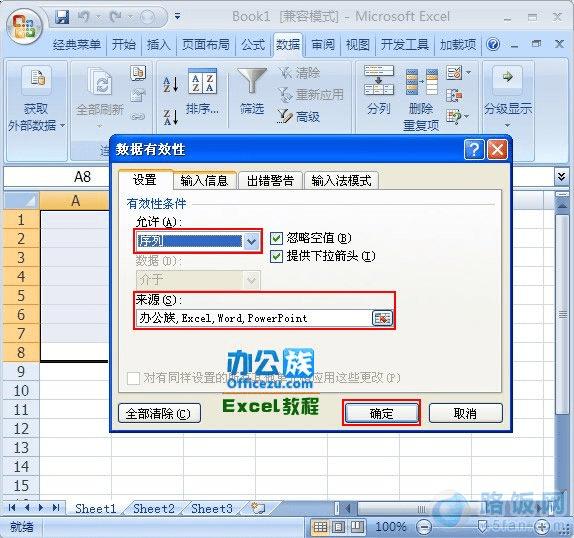574x538 pixels.
Task: Switch to the Error Alert tab
Action: pyautogui.click(x=271, y=181)
